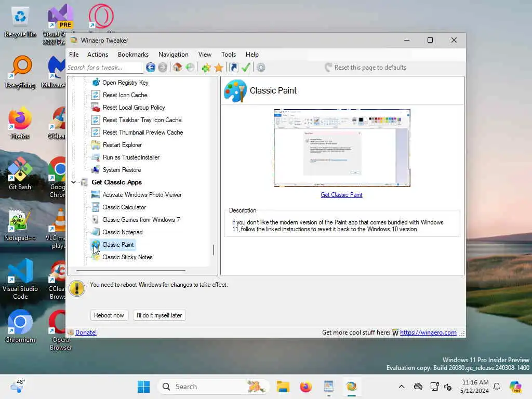Click the green checkmark toolbar icon
The width and height of the screenshot is (532, 399).
[x=246, y=68]
